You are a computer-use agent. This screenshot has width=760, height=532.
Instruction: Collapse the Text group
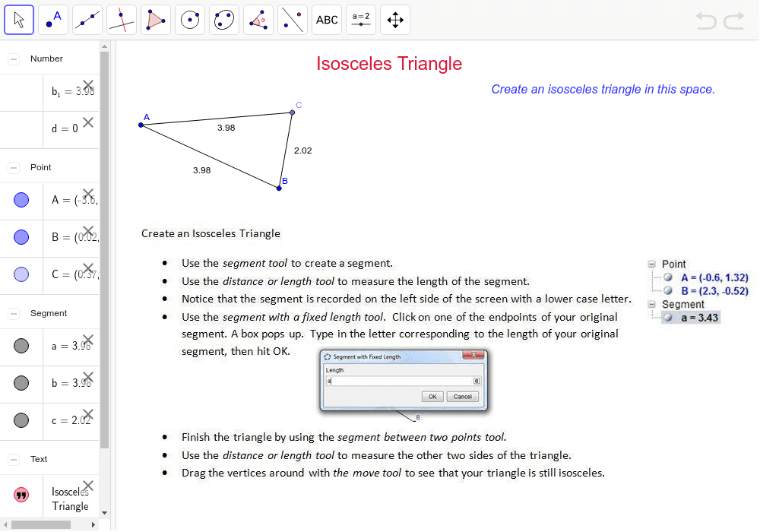14,459
